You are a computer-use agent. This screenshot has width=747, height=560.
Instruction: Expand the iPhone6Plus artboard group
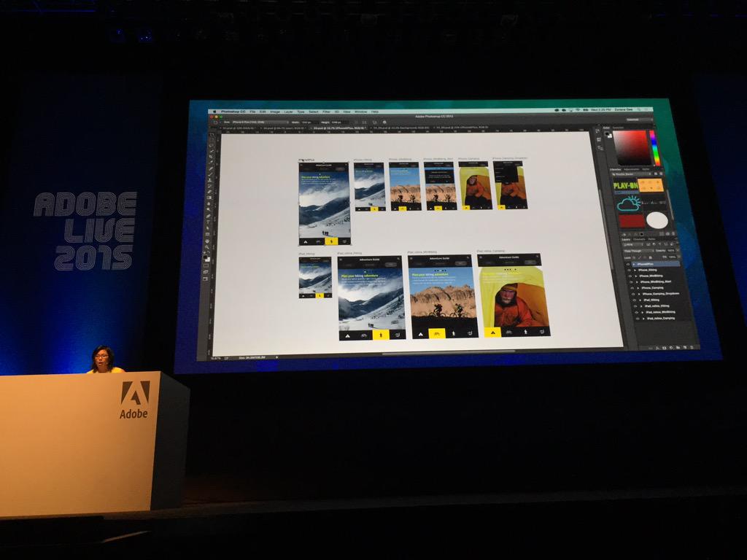coord(634,264)
